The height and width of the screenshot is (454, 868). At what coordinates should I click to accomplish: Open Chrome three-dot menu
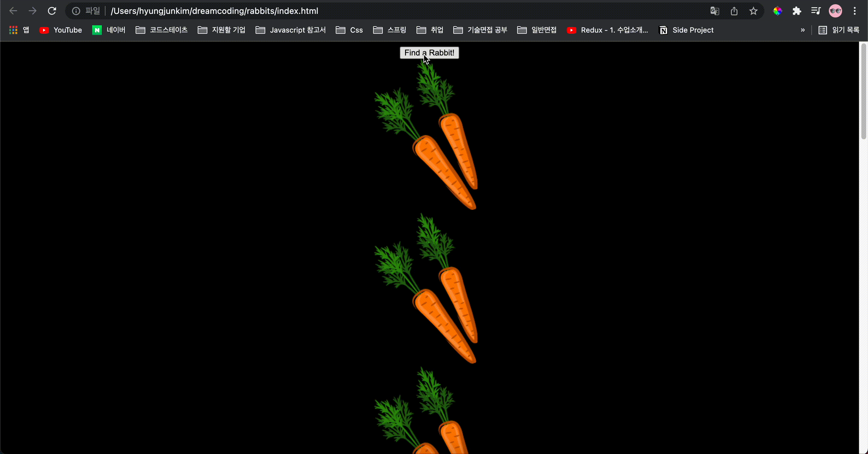[855, 11]
